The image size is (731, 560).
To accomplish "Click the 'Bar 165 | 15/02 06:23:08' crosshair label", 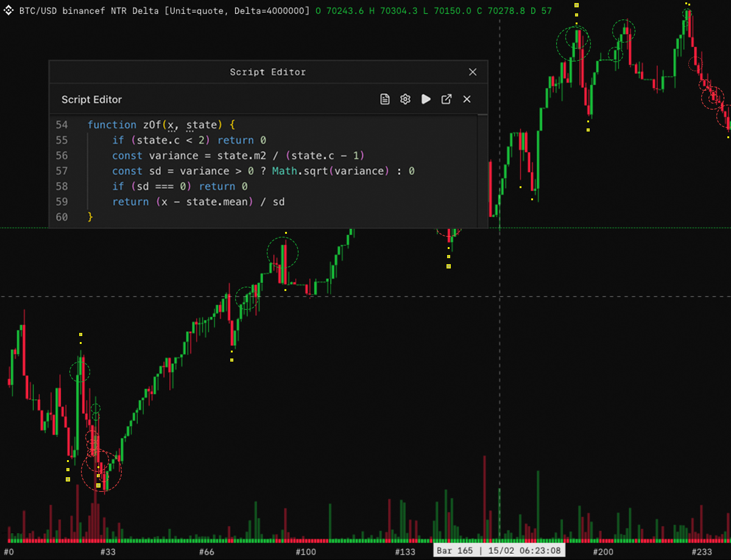I will click(500, 551).
